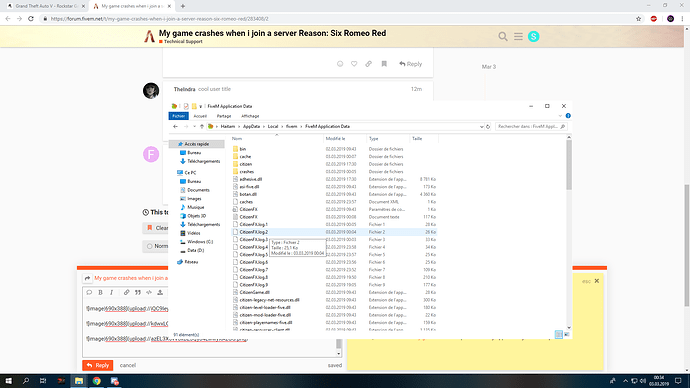Open the Partage ribbon tab
This screenshot has height=388, width=690.
click(224, 116)
